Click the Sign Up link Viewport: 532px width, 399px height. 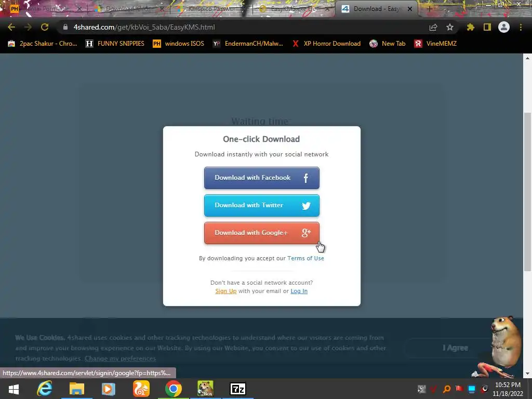(225, 291)
